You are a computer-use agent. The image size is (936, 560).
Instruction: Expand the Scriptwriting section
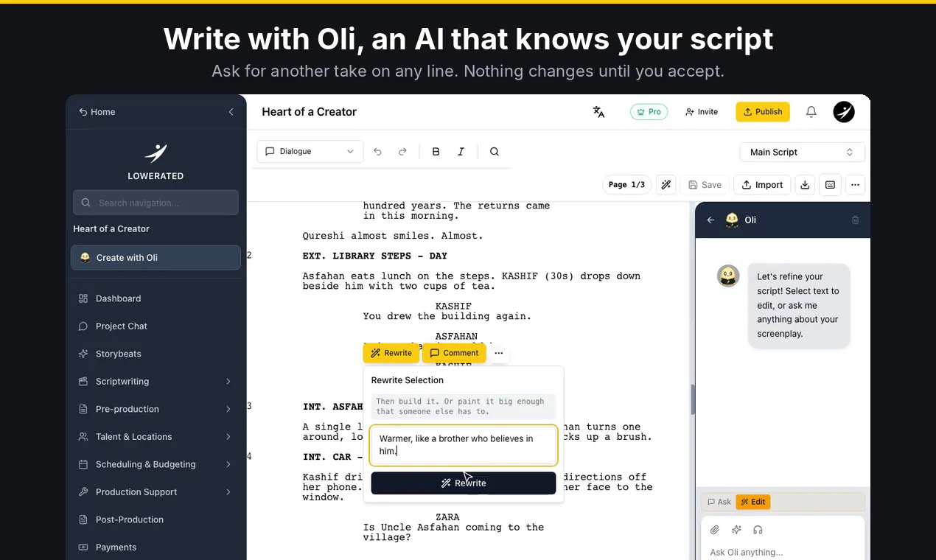[156, 382]
